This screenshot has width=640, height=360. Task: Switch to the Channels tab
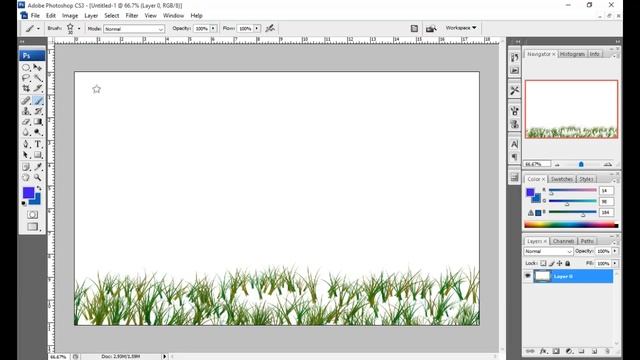pyautogui.click(x=563, y=241)
